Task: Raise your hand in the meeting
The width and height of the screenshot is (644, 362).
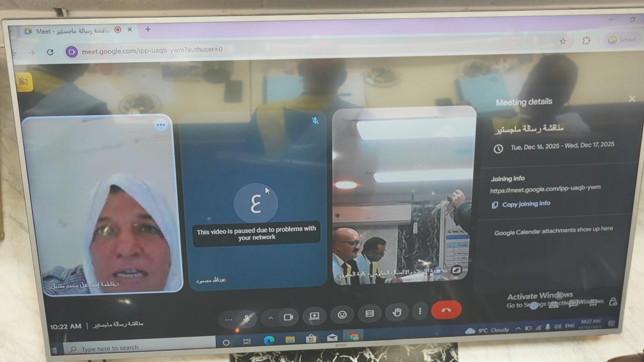Action: 397,313
